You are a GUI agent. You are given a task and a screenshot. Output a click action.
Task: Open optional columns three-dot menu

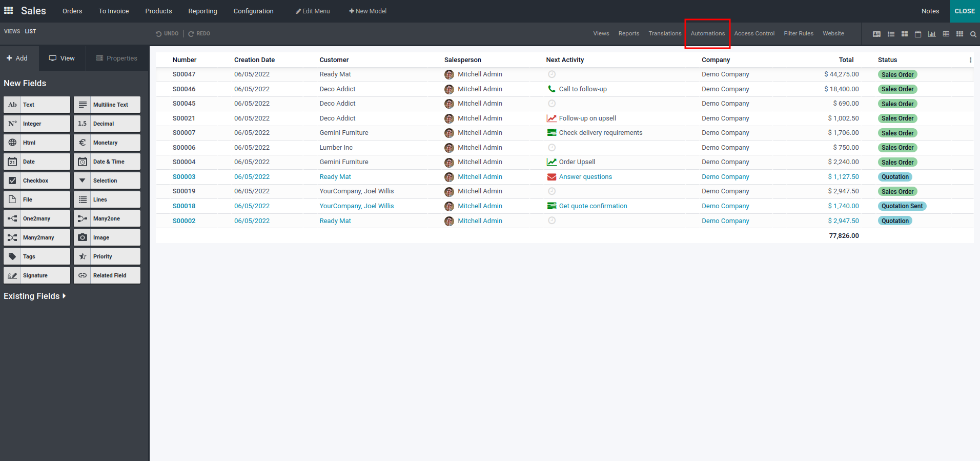tap(970, 60)
